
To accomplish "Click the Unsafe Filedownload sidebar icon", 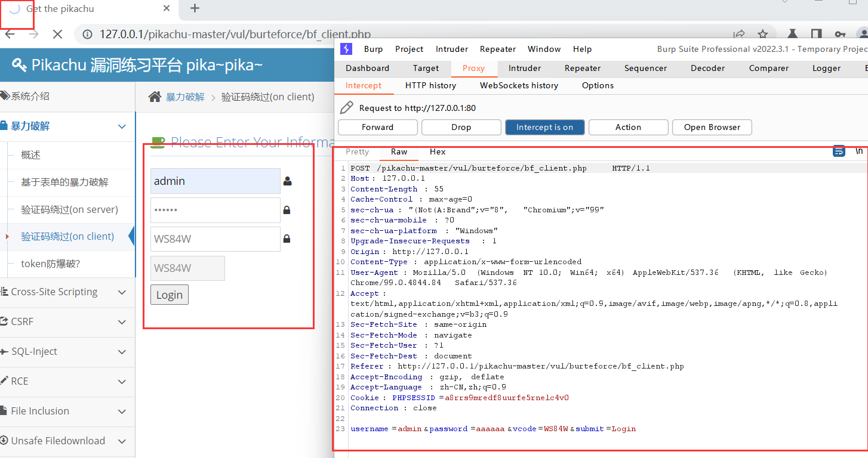I will 4,441.
